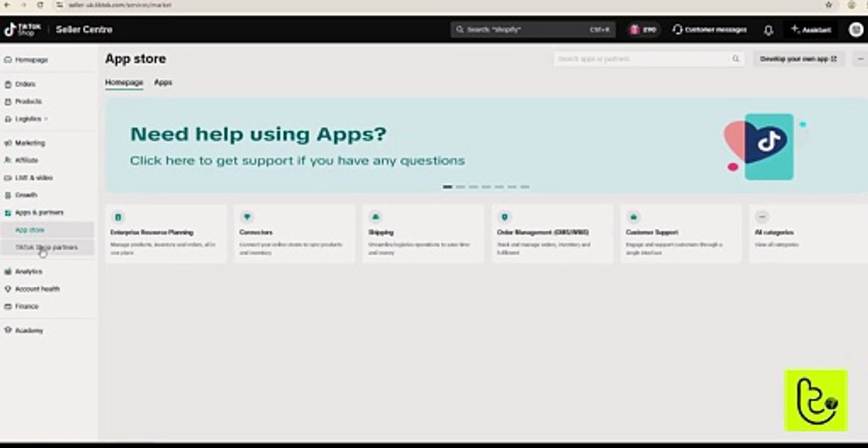Open the All categories card
This screenshot has height=448, width=868.
[x=808, y=234]
